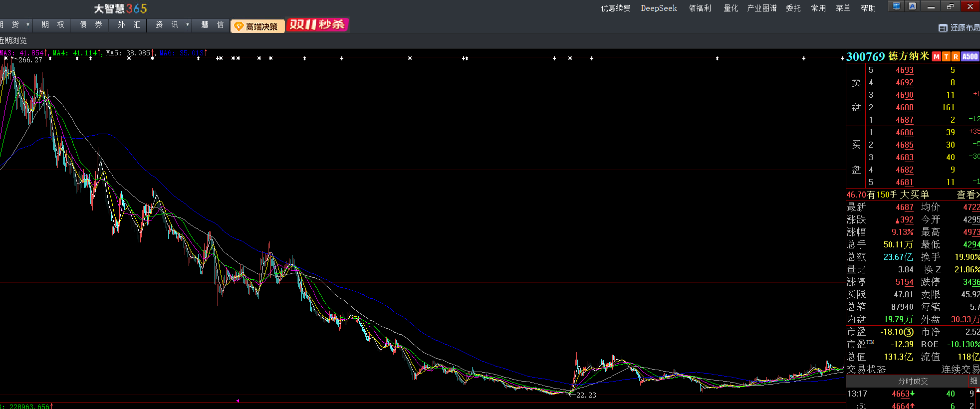The image size is (980, 409).
Task: Expand the 期货 tab dropdown arrow
Action: [x=28, y=24]
